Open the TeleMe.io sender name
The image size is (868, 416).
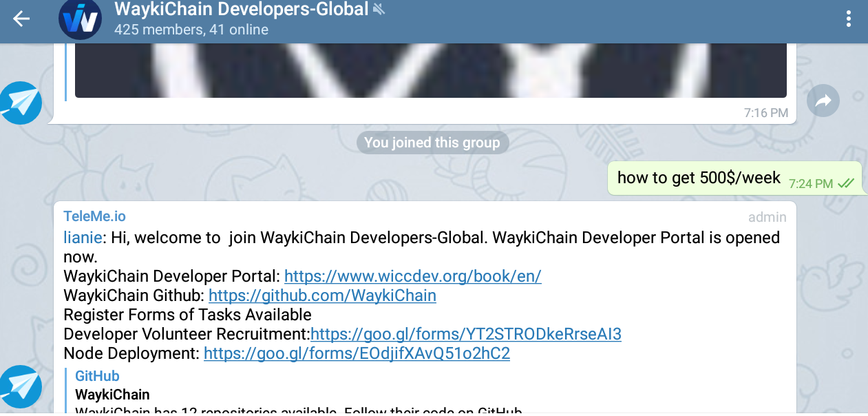coord(95,216)
